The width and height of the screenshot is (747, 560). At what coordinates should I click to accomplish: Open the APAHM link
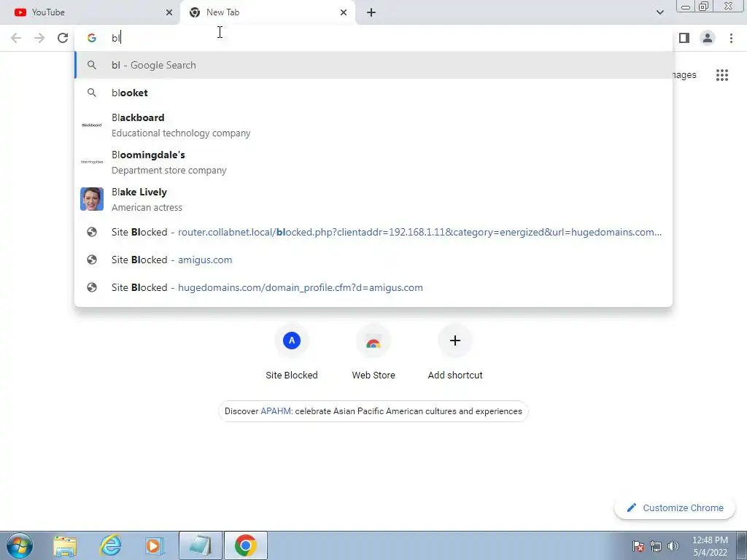click(276, 411)
